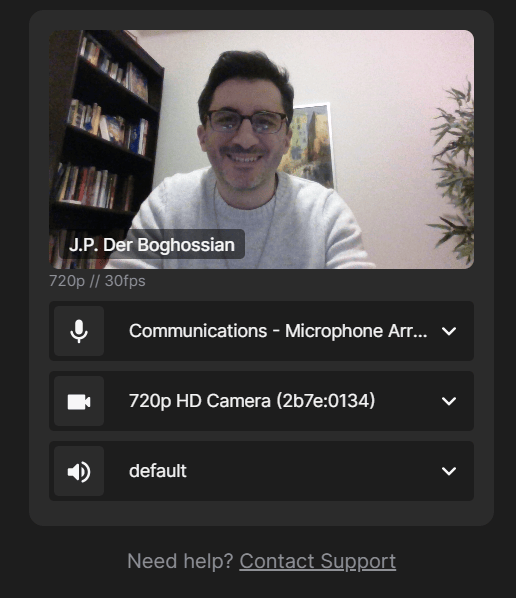Screen dimensions: 516x598
Task: Open the default speaker output dropdown
Action: click(261, 471)
